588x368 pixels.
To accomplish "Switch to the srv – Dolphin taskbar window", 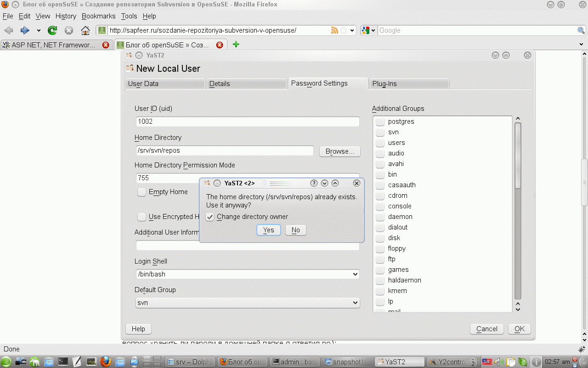I will point(190,362).
